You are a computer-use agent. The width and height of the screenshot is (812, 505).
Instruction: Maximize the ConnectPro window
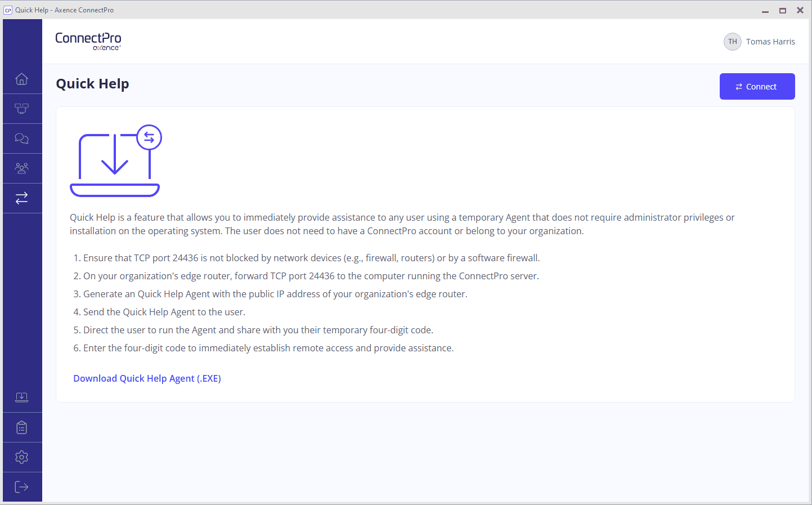[x=783, y=11]
